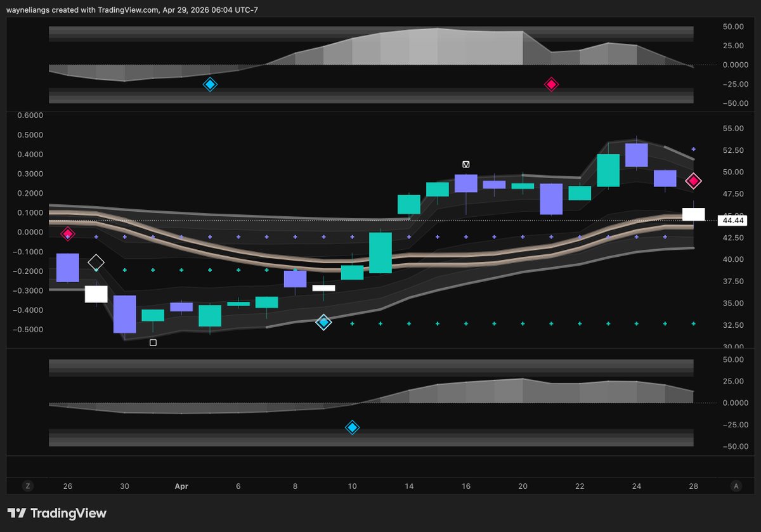Viewport: 761px width, 532px height.
Task: Click the "42.50" price scale label
Action: (732, 238)
